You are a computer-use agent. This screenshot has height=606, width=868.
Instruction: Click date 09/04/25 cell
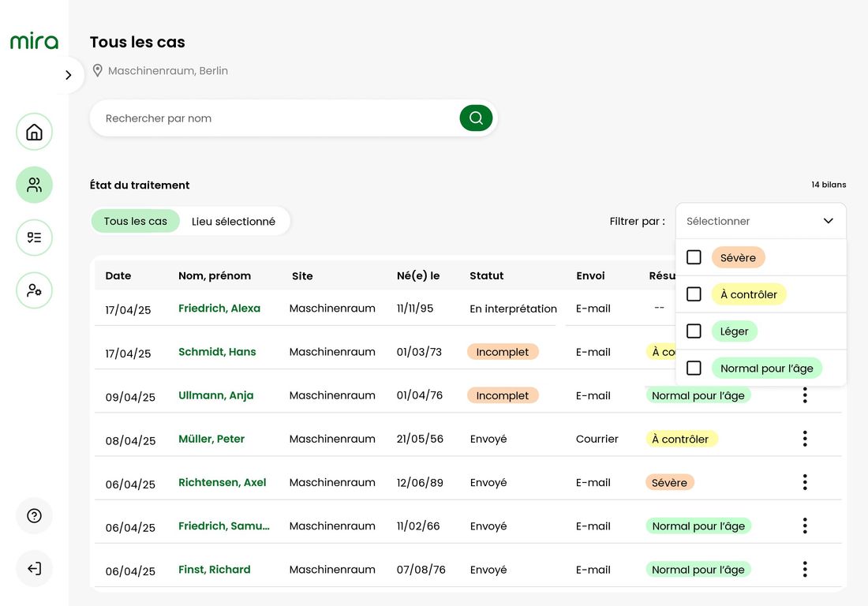(130, 397)
